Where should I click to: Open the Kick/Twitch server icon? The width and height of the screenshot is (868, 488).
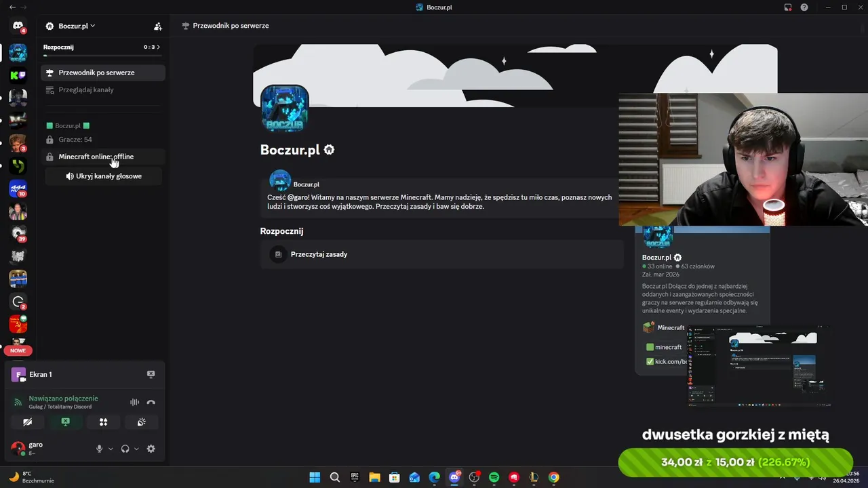(x=18, y=75)
